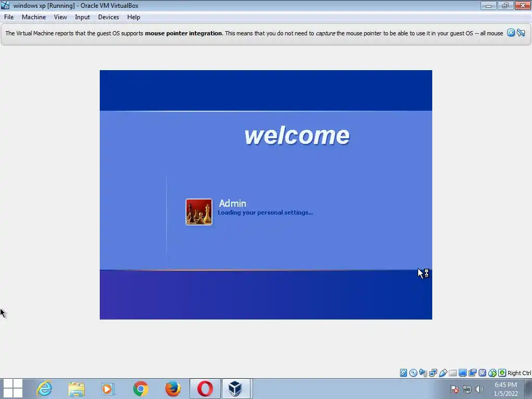Click the CPU virtualization status icon
The image size is (532, 399).
coord(482,373)
